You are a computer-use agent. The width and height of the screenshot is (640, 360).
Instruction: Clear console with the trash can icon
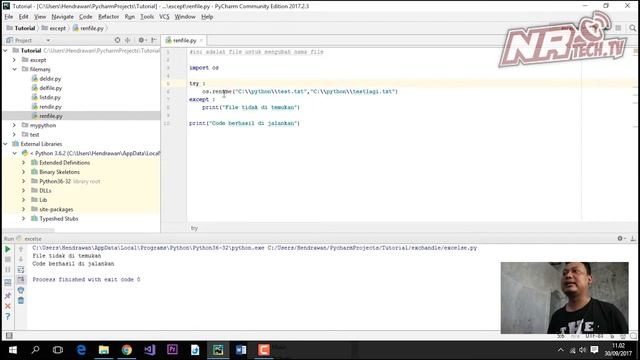click(x=21, y=300)
